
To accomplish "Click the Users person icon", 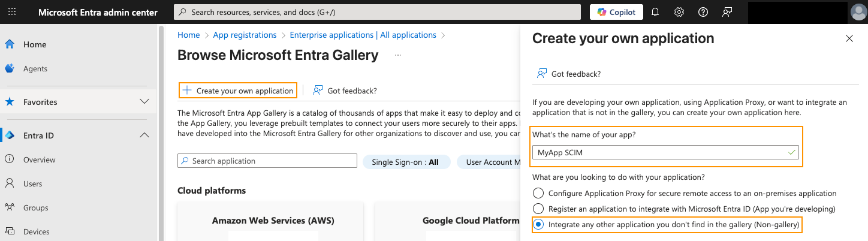I will pos(10,183).
